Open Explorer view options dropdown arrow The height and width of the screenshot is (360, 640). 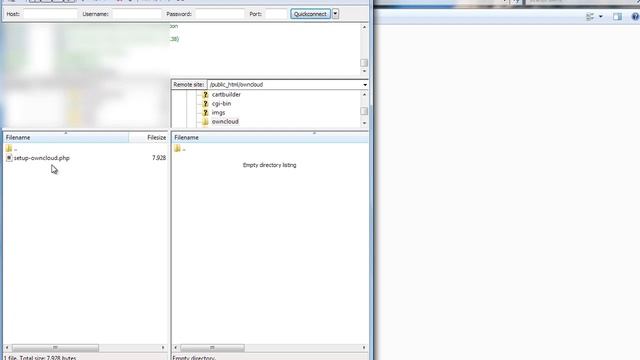[x=600, y=16]
